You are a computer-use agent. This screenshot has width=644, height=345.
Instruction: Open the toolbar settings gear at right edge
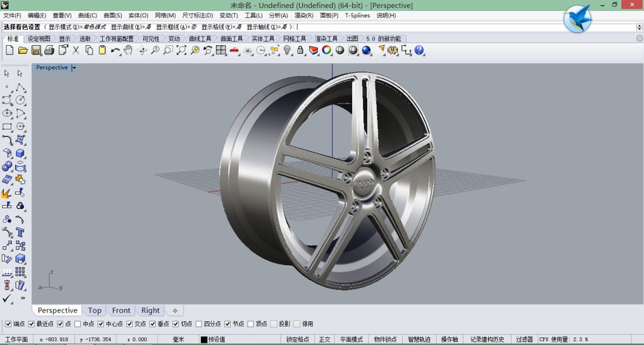tap(640, 38)
